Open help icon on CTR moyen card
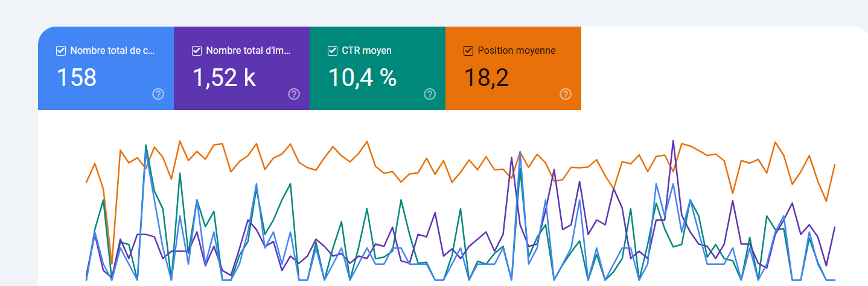This screenshot has height=286, width=868. 430,94
